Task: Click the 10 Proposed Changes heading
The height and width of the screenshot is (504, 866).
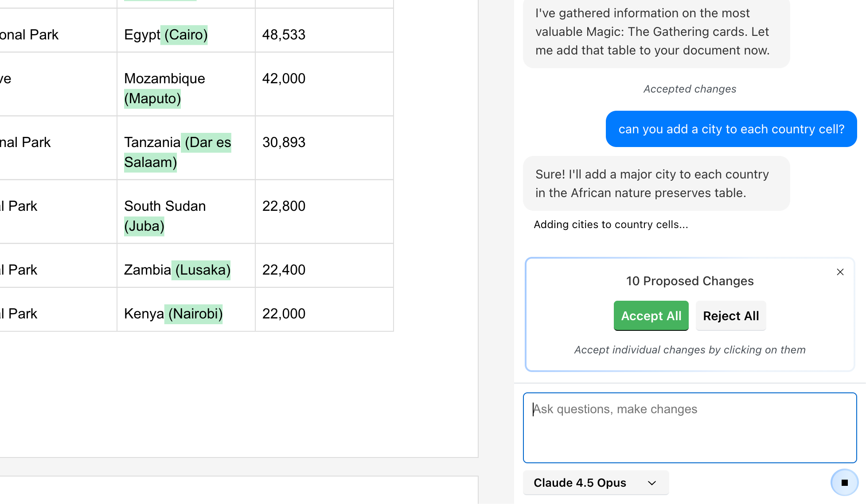Action: pyautogui.click(x=689, y=281)
